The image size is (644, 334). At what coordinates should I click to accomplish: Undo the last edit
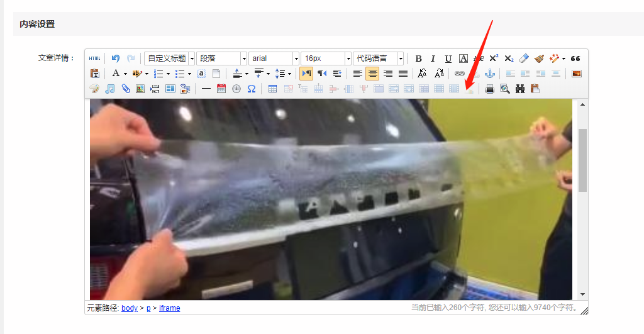pyautogui.click(x=116, y=58)
